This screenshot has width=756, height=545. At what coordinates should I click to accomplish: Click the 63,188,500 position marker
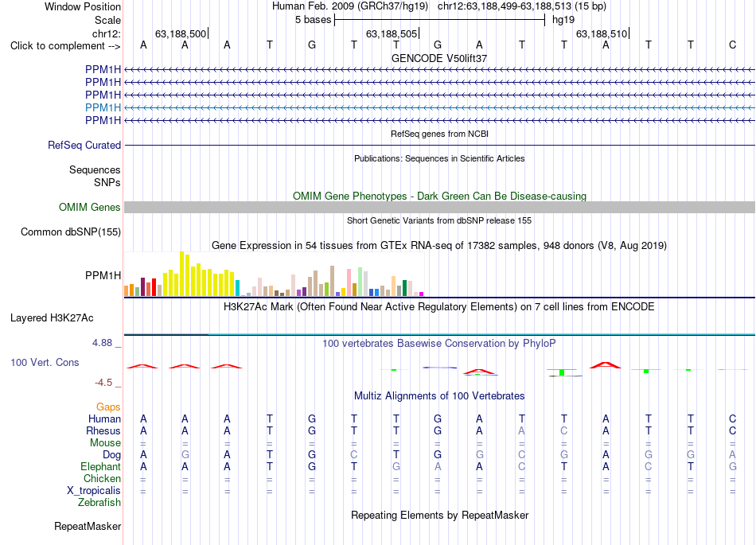pyautogui.click(x=181, y=33)
